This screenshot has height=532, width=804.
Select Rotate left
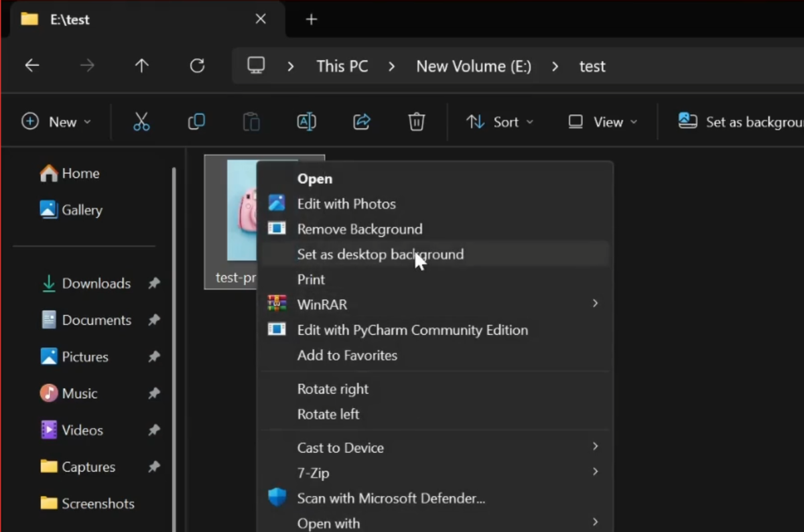tap(435, 414)
